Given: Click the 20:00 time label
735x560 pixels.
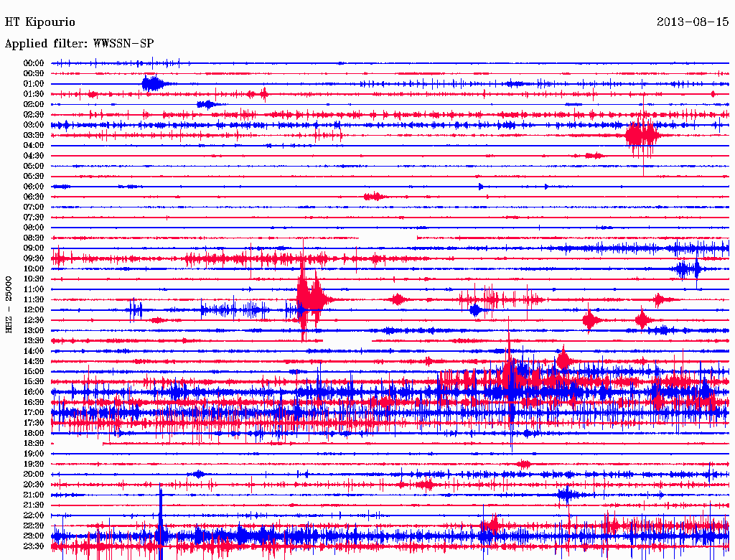Looking at the screenshot, I should pyautogui.click(x=34, y=475).
